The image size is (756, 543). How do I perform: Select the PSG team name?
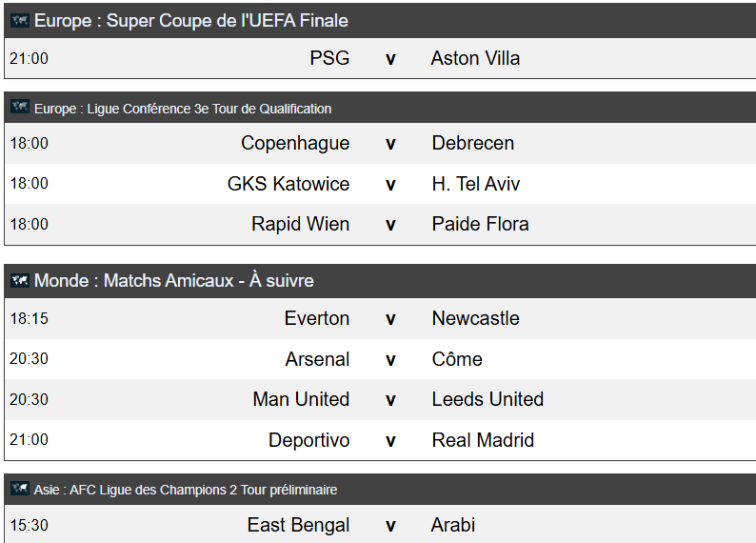point(329,58)
